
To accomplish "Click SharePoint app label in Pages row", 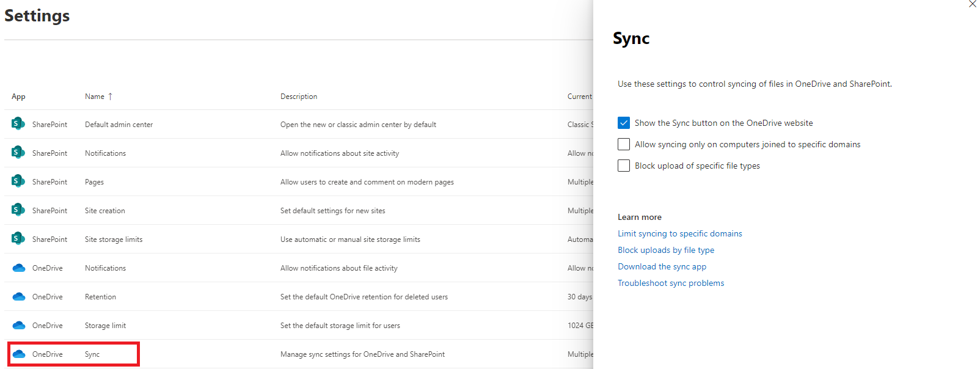I will point(50,182).
